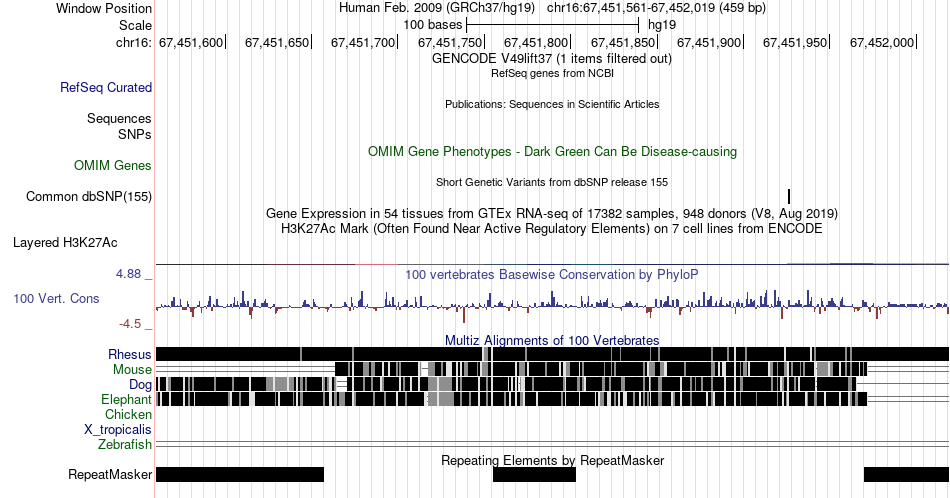Click the 100 bases scale bar
This screenshot has width=950, height=498.
553,25
